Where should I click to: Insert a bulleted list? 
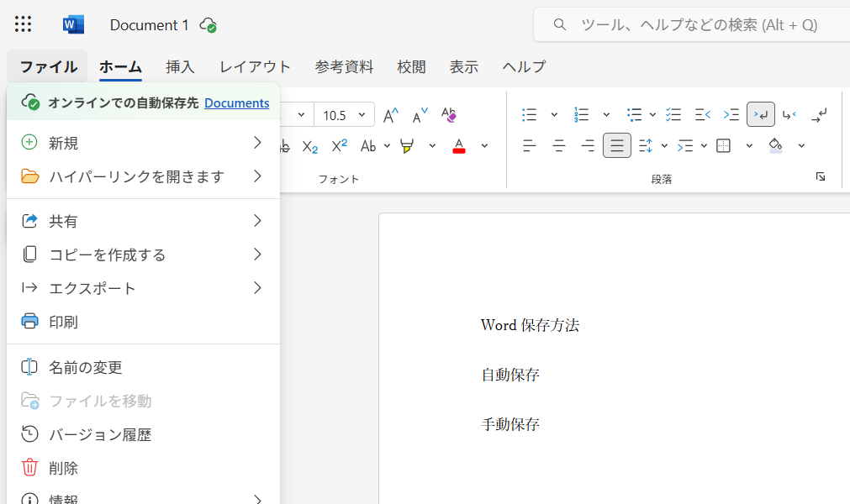tap(530, 115)
